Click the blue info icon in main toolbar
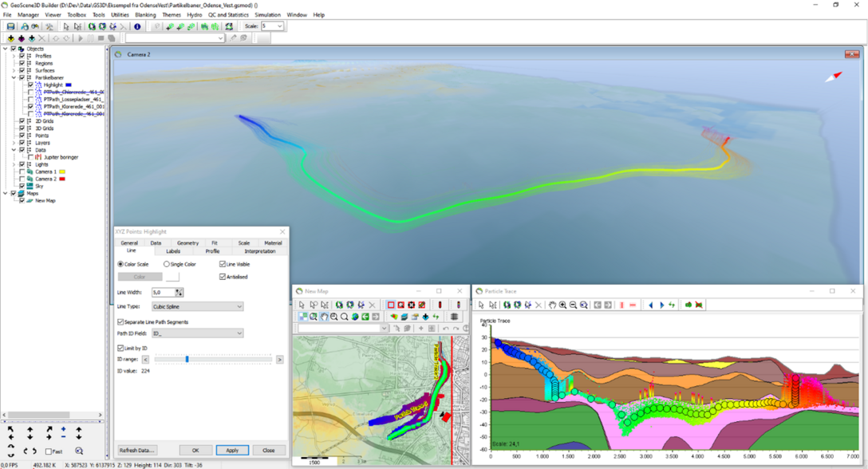Screen dimensions: 868x469 pos(137,26)
